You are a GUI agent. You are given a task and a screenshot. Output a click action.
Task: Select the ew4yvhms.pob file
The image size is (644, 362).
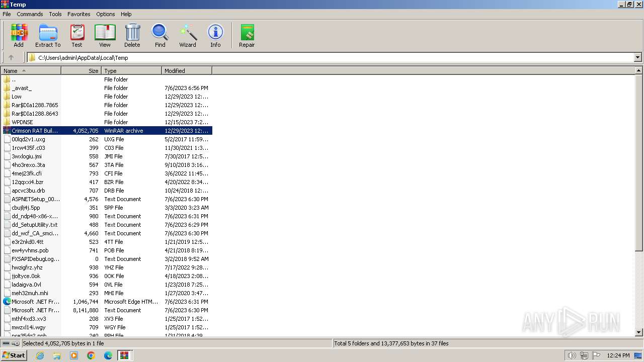107,250
